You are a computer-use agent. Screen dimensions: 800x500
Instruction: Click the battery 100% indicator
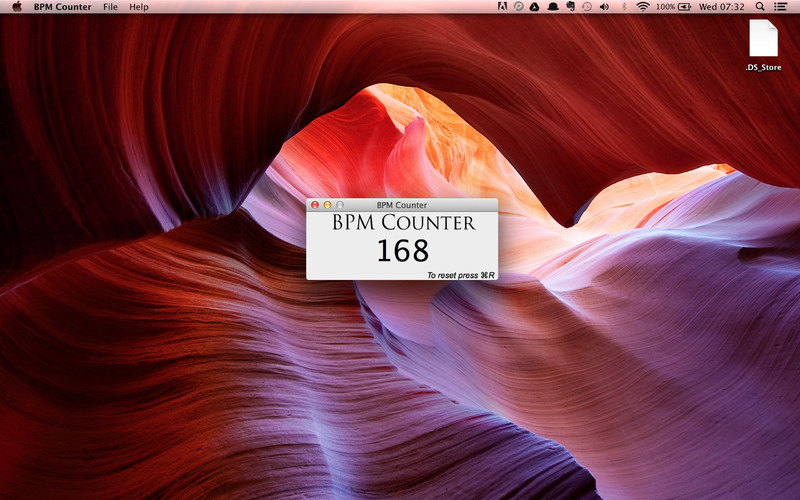click(673, 7)
